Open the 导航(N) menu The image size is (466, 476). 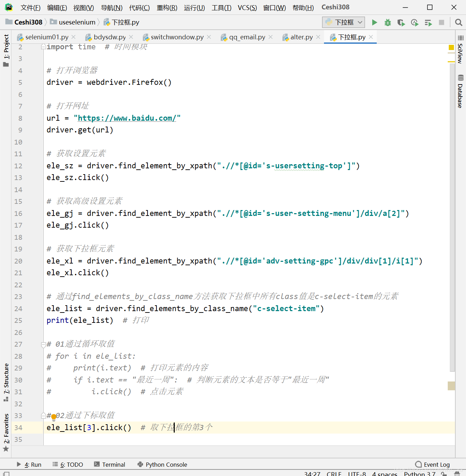(112, 8)
